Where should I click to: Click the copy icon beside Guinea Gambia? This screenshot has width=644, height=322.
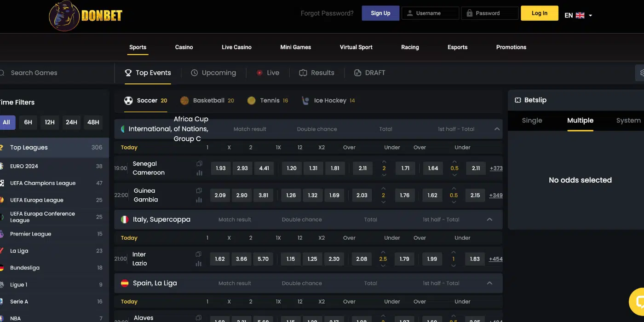(x=199, y=190)
